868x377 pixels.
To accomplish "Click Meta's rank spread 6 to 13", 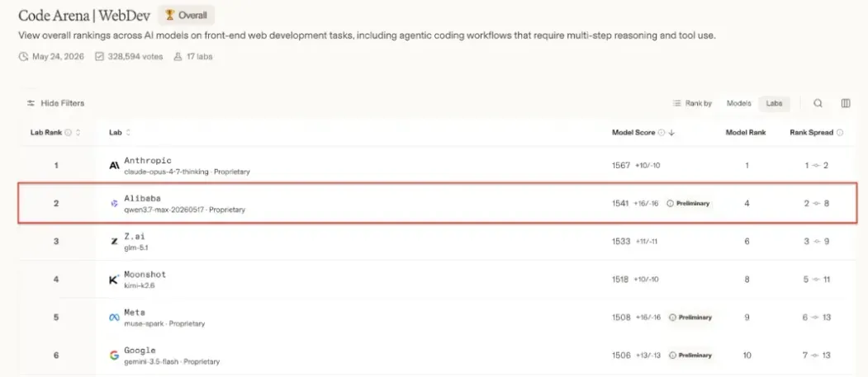I will 817,318.
